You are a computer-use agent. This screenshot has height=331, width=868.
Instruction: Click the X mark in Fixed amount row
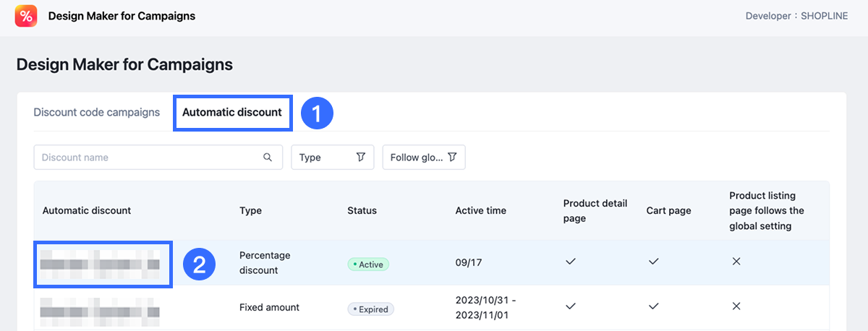[x=736, y=306]
